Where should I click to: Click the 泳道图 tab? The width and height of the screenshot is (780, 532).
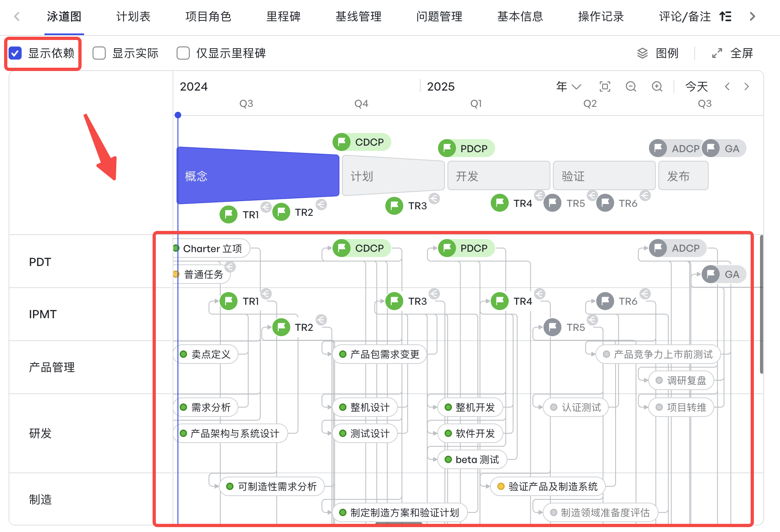[x=64, y=17]
